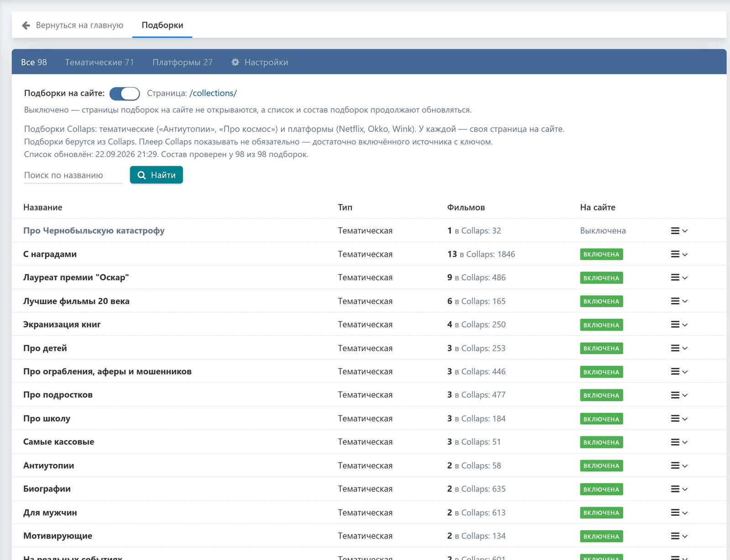Image resolution: width=730 pixels, height=560 pixels.
Task: Open hamburger menu for Про подростков row
Action: click(x=679, y=395)
